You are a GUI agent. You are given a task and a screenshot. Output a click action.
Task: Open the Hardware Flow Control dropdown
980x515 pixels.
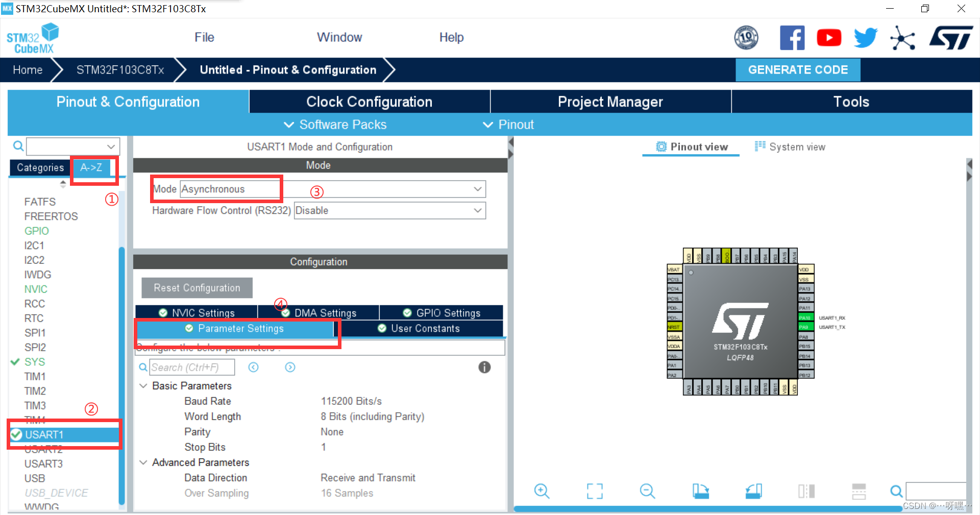478,210
